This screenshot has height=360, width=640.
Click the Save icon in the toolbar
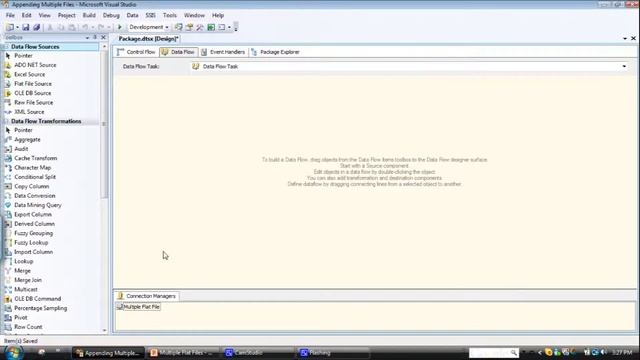tap(26, 27)
